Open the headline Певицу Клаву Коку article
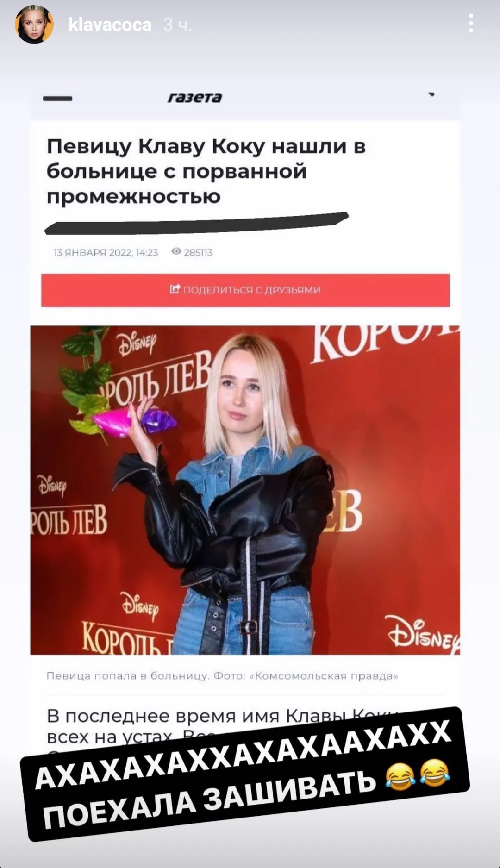 click(206, 171)
